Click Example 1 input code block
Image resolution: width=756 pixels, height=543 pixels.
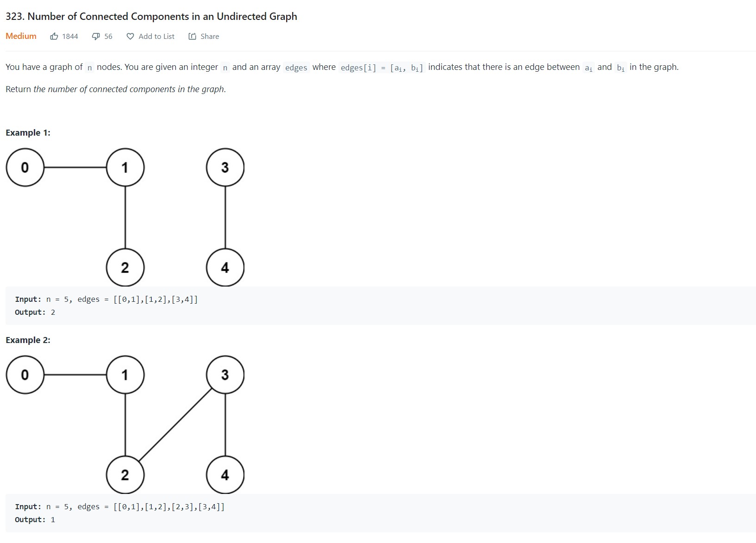[106, 300]
